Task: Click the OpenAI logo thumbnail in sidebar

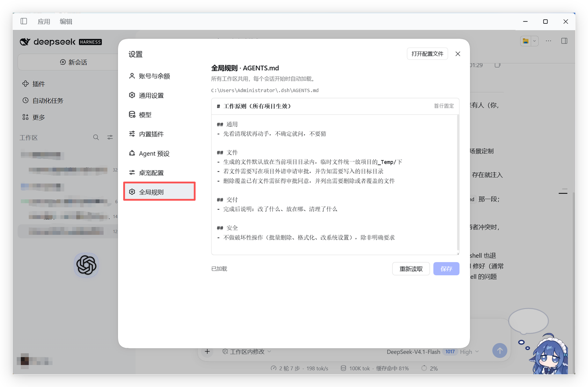Action: click(x=86, y=265)
